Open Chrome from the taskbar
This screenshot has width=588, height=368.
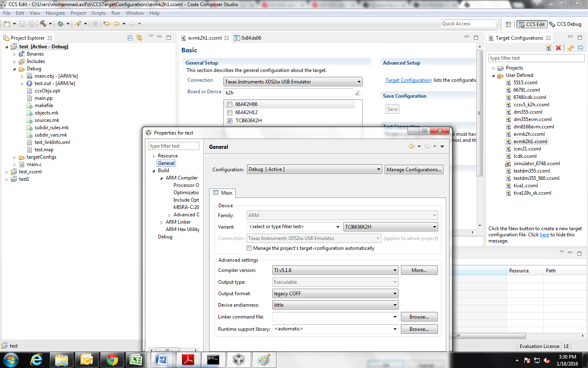tap(112, 360)
